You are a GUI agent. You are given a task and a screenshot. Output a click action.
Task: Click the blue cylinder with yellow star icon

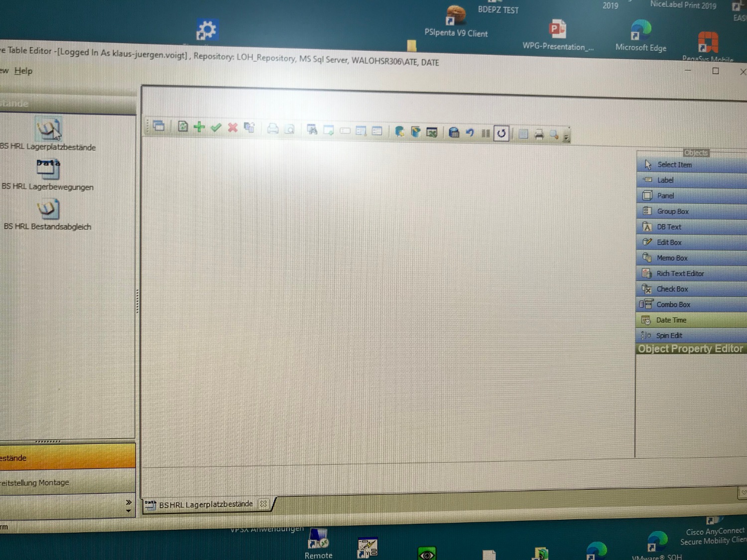click(x=399, y=131)
